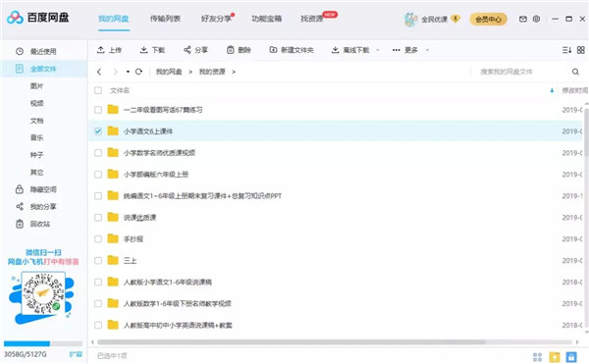Switch to the 功能宝箱 tab

267,19
